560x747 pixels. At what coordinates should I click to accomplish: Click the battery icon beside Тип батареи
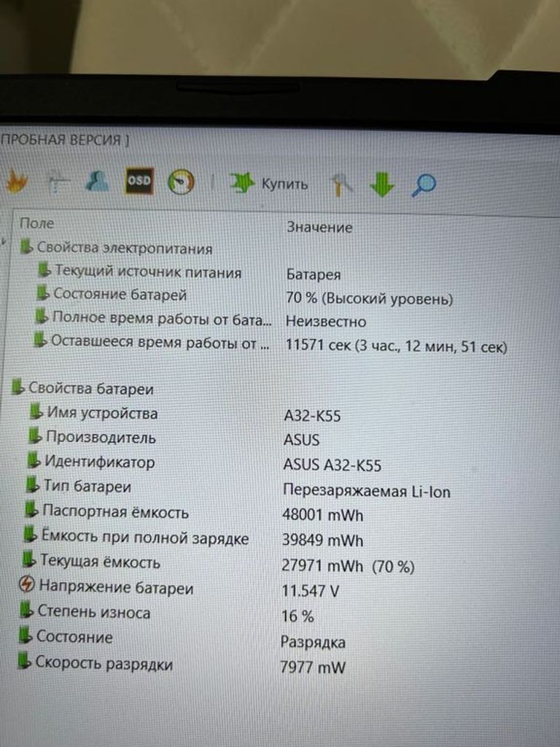[32, 484]
